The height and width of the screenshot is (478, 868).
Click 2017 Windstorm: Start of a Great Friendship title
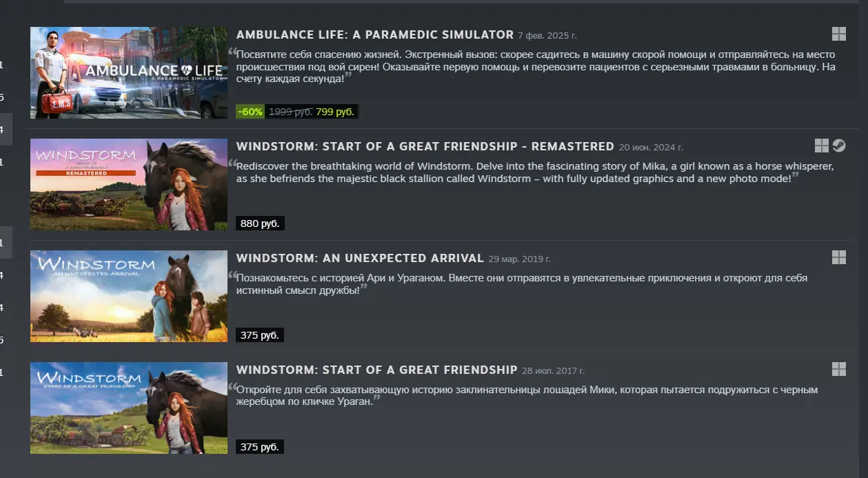[x=376, y=370]
